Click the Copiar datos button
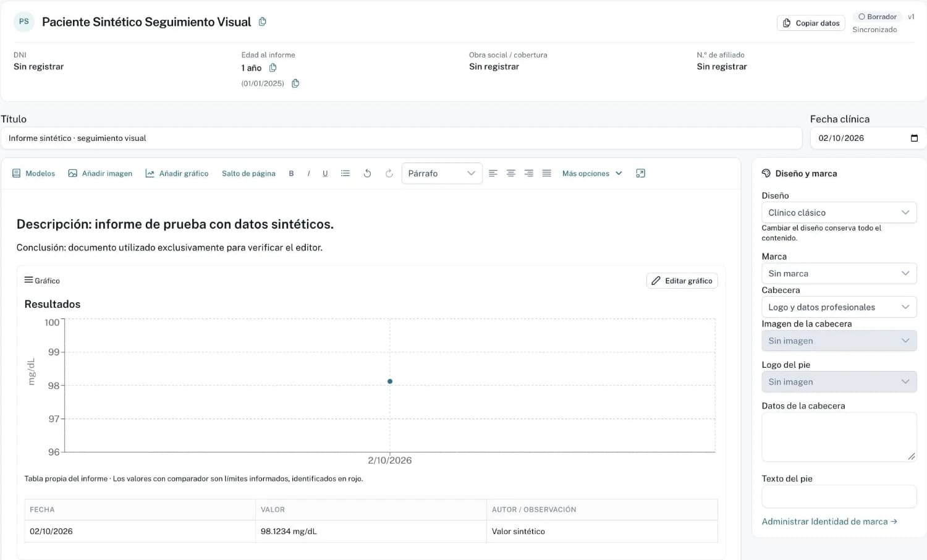The height and width of the screenshot is (560, 927). coord(811,23)
